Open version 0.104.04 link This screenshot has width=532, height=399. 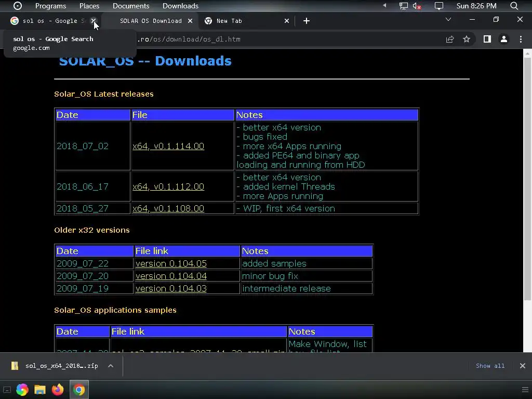171,276
